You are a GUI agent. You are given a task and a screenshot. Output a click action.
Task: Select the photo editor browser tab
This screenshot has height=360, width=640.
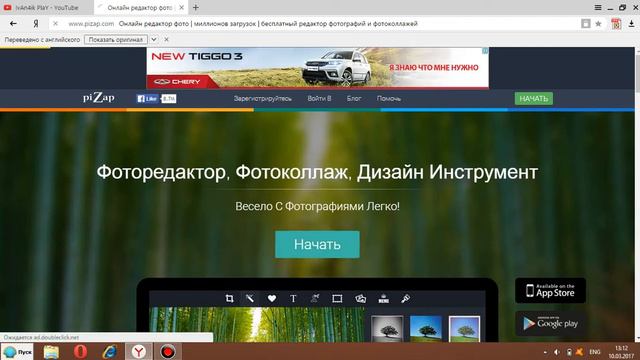[x=140, y=7]
